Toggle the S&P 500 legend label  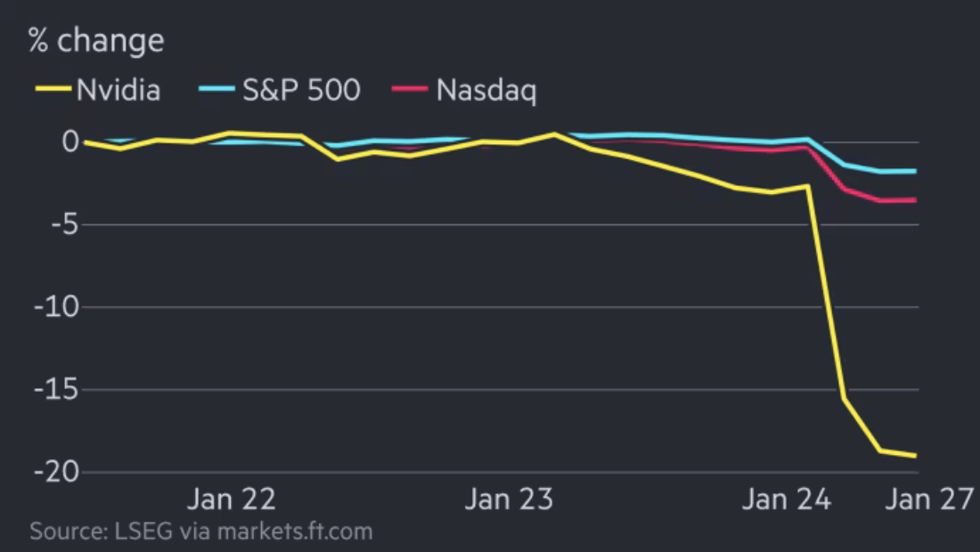click(301, 90)
